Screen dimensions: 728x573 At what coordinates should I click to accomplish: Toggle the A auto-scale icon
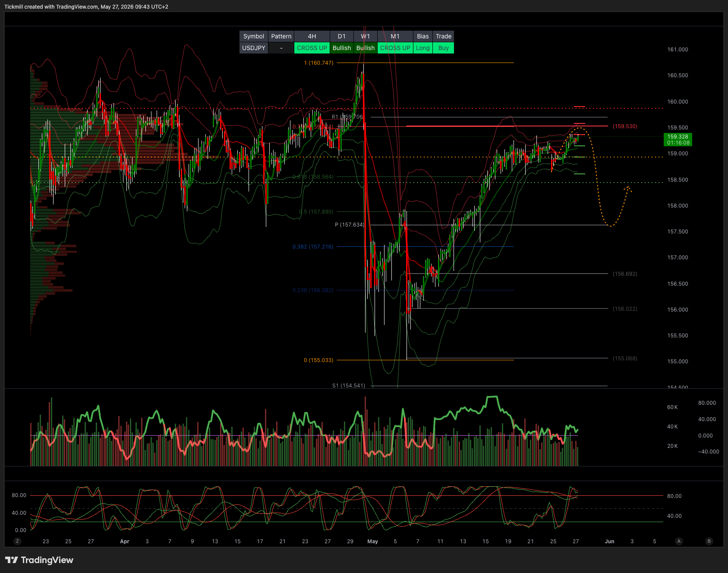(x=679, y=541)
